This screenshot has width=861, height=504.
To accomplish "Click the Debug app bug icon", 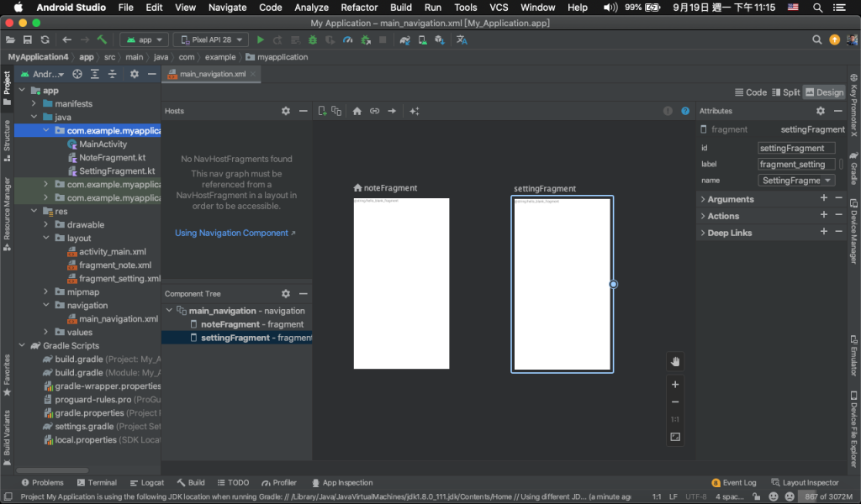I will 313,39.
